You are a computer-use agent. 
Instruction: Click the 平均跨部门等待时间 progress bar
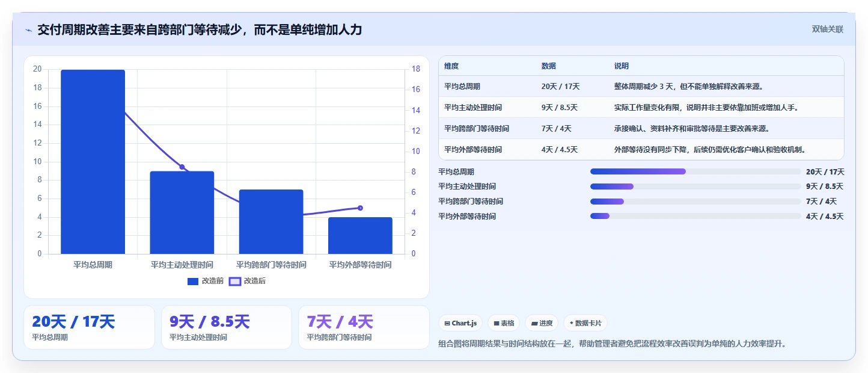pyautogui.click(x=695, y=202)
